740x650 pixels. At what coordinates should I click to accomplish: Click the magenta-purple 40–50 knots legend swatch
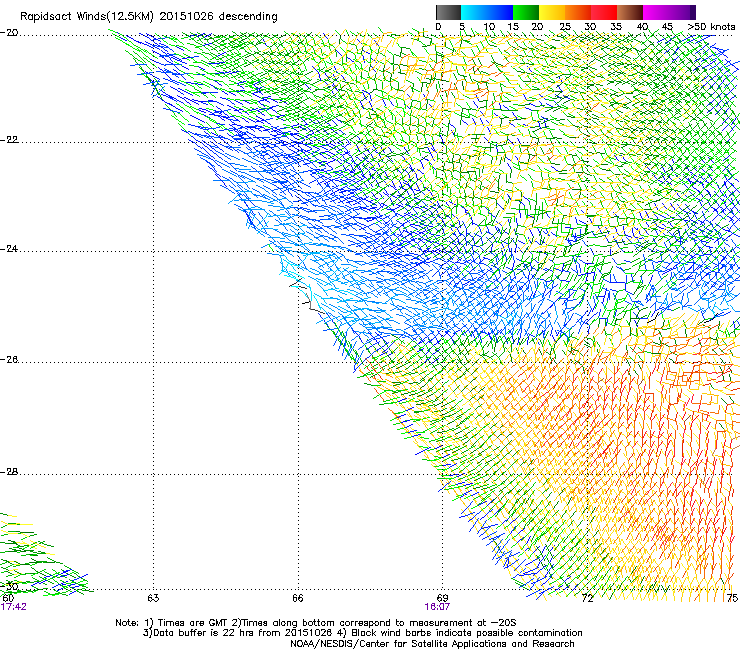(669, 12)
